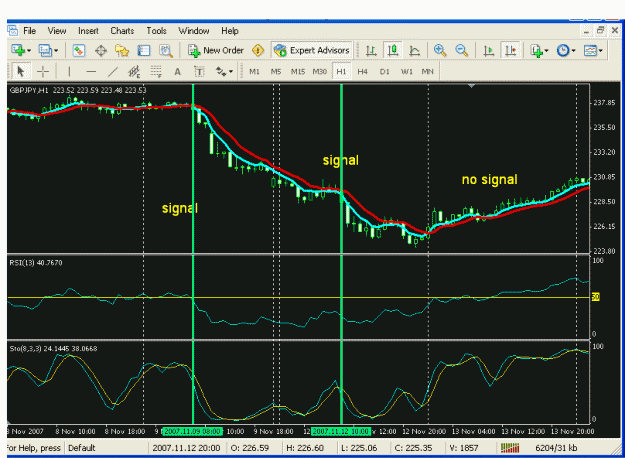Image resolution: width=625 pixels, height=458 pixels.
Task: Switch timeframe to D1
Action: coord(384,72)
